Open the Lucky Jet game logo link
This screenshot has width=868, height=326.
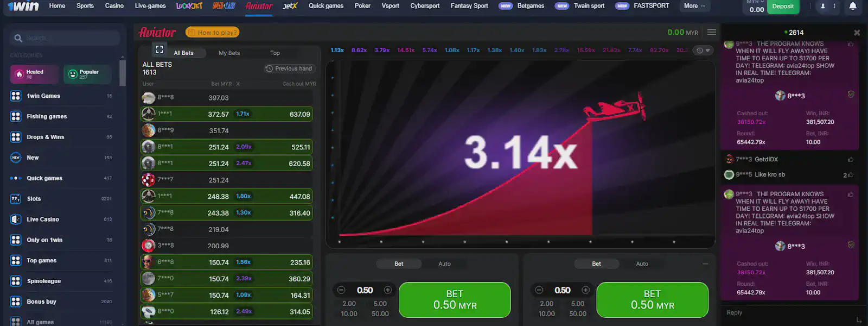189,6
